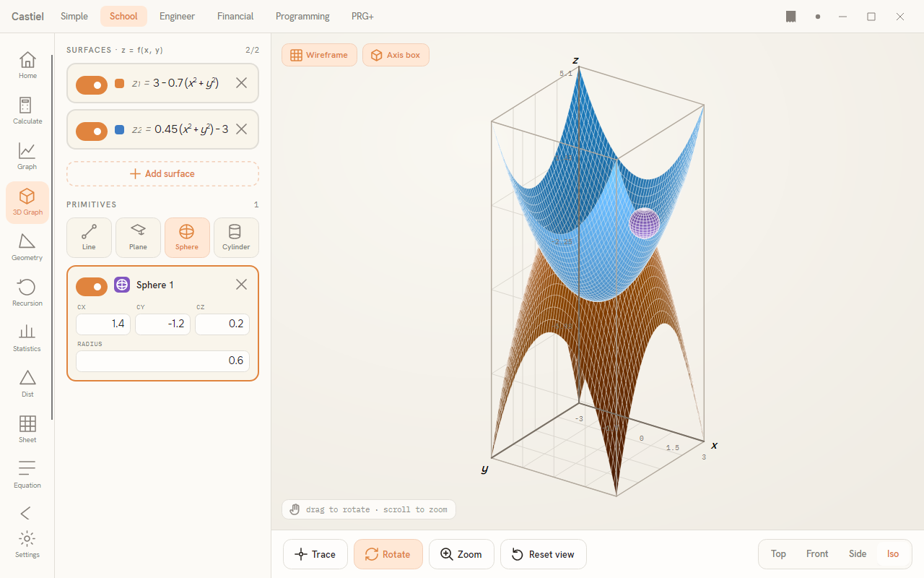
Task: Toggle visibility of Sphere 1
Action: pos(92,286)
